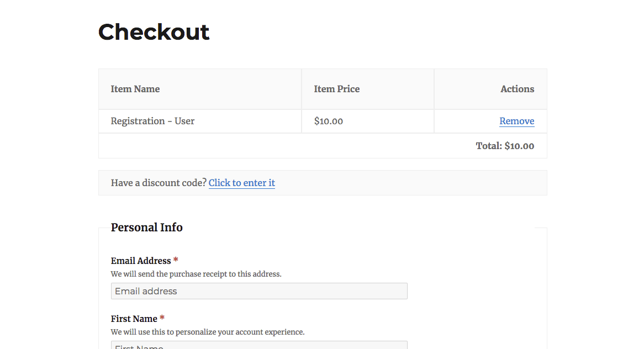Viewport: 644px width, 349px height.
Task: Remove the Registration - User item
Action: tap(516, 121)
